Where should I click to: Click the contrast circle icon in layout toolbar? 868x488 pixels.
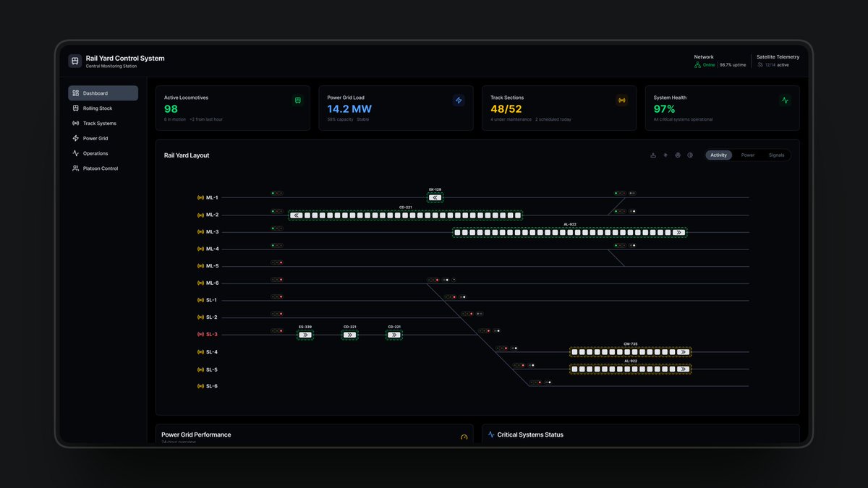coord(690,155)
